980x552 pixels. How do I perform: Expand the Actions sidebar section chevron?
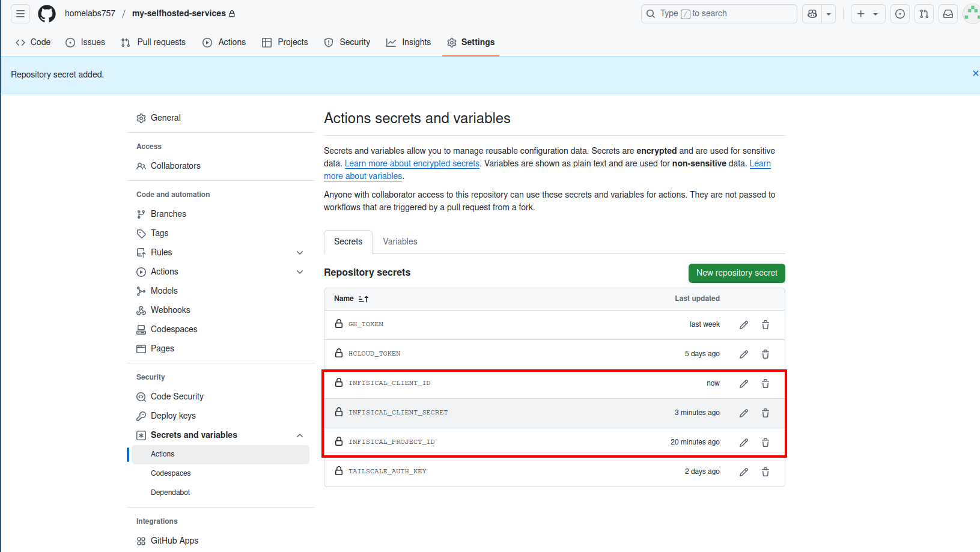coord(300,272)
